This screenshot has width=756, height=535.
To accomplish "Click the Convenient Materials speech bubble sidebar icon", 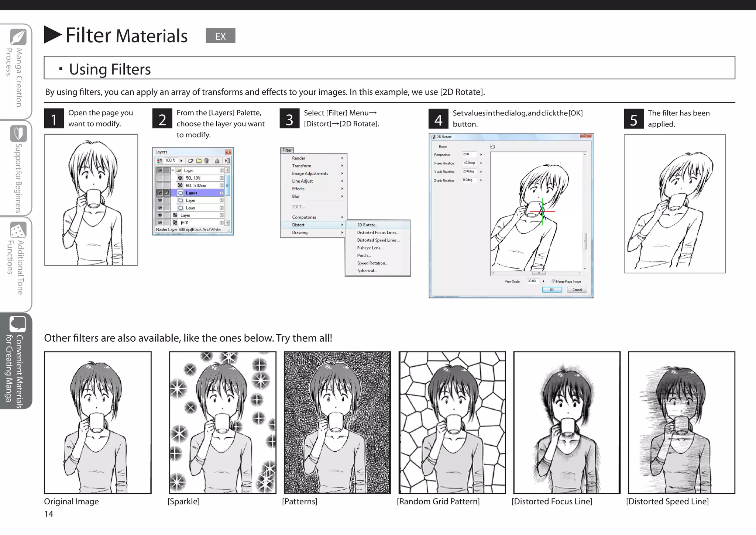I will [17, 324].
